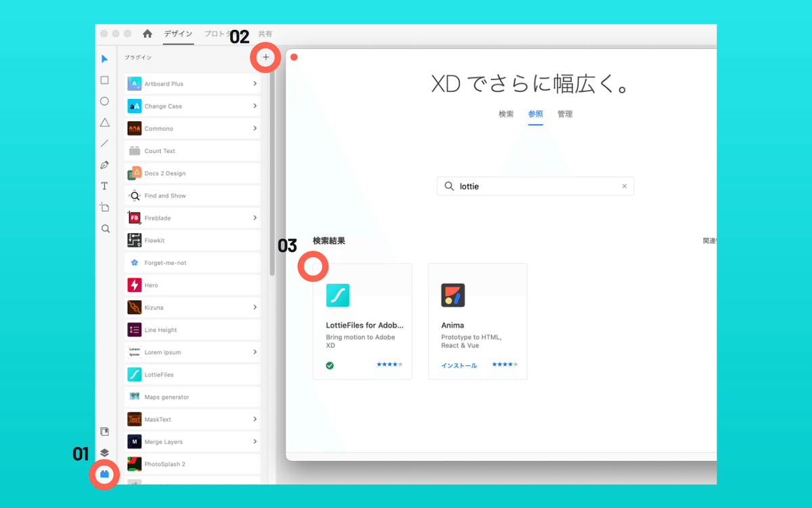This screenshot has width=812, height=508.
Task: Select the Select (arrow) tool
Action: [104, 59]
